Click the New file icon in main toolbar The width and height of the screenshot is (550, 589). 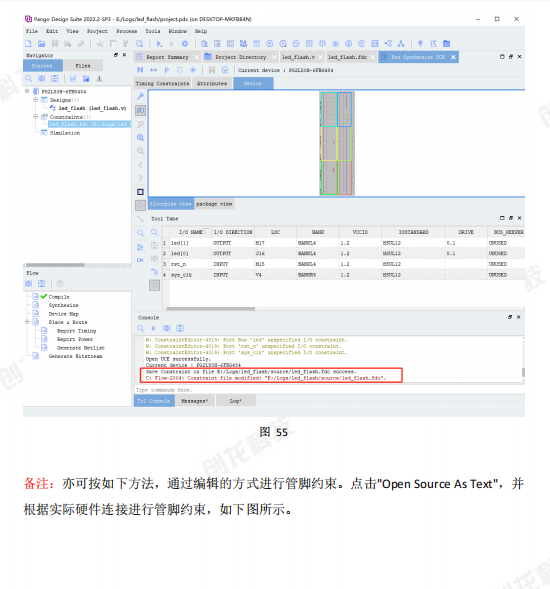click(28, 44)
